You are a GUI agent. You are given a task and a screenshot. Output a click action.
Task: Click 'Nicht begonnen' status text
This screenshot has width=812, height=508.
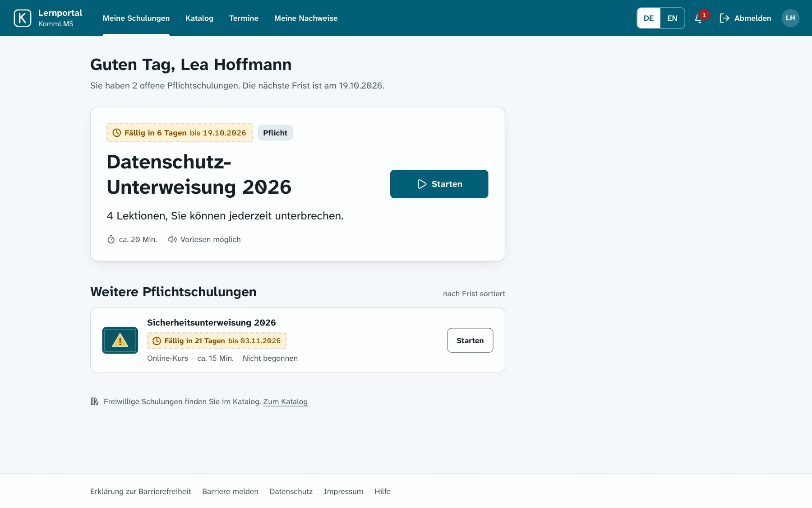click(x=270, y=358)
